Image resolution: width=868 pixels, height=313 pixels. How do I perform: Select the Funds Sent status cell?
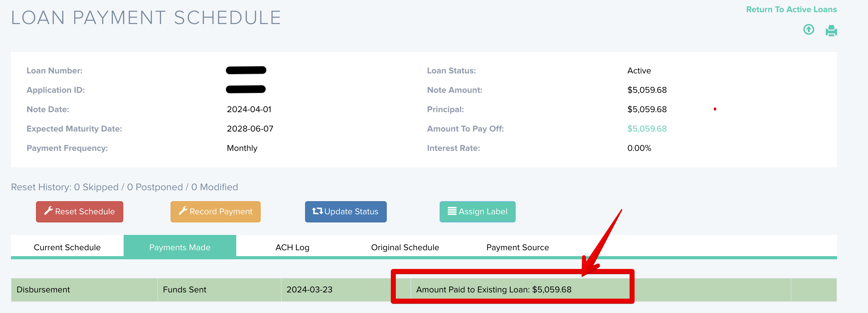184,290
